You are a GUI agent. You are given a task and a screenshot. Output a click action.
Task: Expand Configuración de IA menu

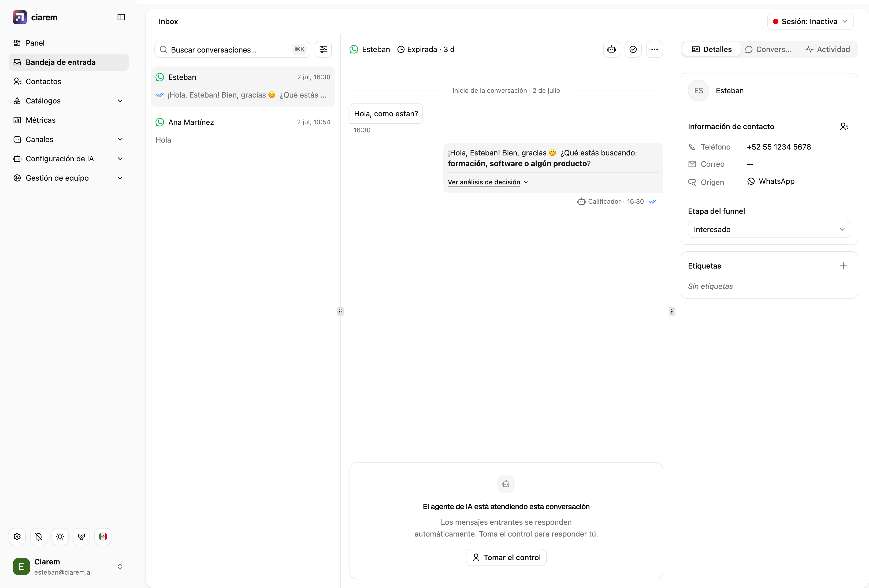(68, 159)
